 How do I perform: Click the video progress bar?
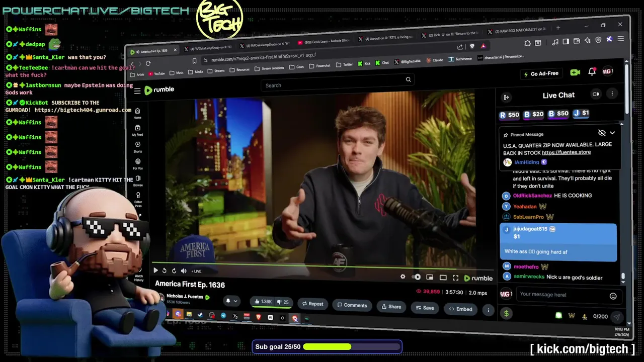[322, 265]
